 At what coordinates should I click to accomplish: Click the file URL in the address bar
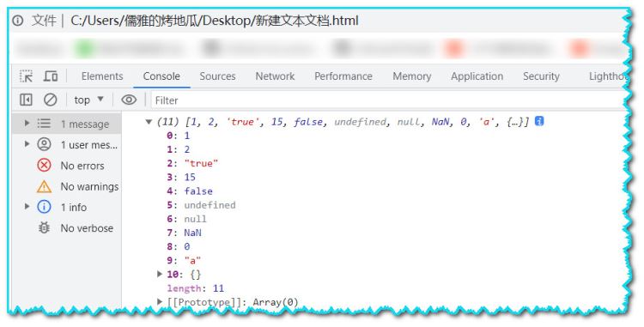point(215,21)
